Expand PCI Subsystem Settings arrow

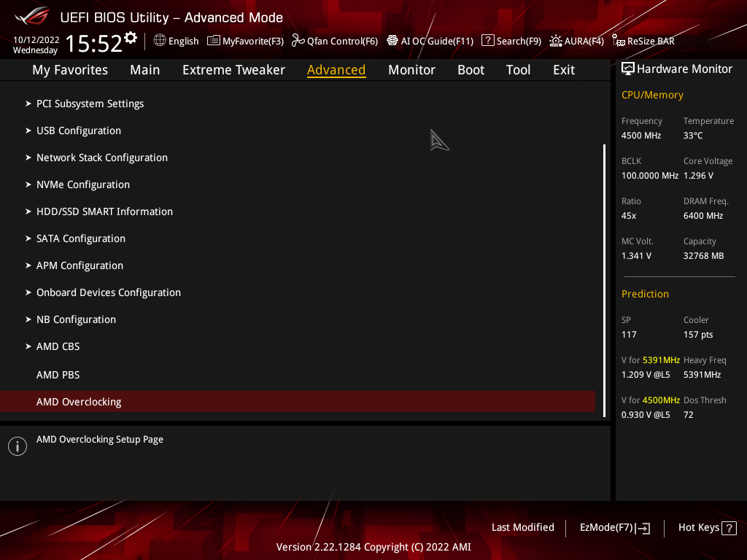click(28, 104)
